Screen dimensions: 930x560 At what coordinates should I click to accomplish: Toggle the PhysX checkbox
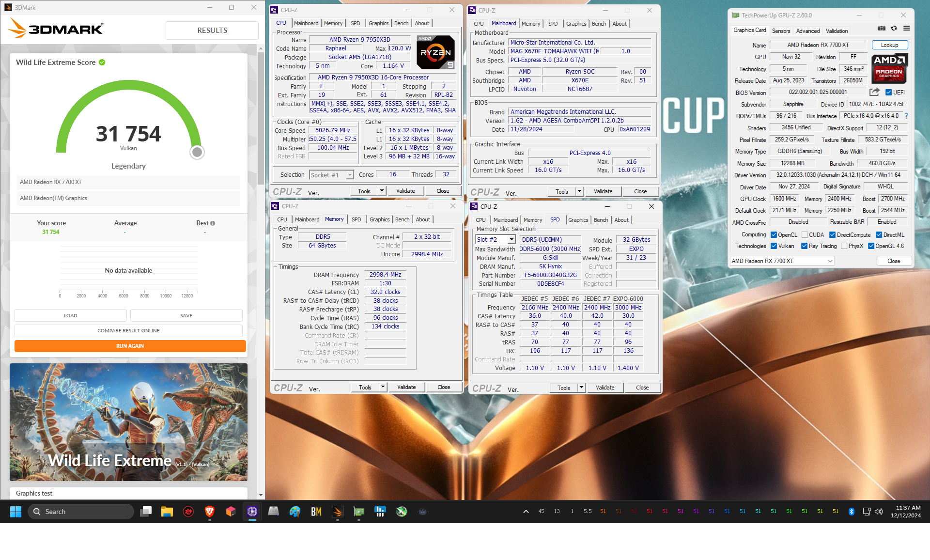click(844, 246)
